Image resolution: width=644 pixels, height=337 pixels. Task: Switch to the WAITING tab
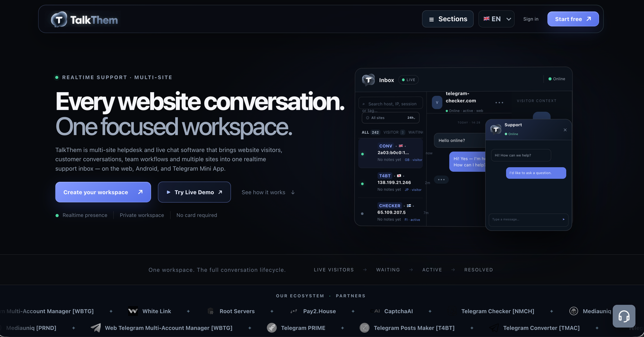[416, 132]
